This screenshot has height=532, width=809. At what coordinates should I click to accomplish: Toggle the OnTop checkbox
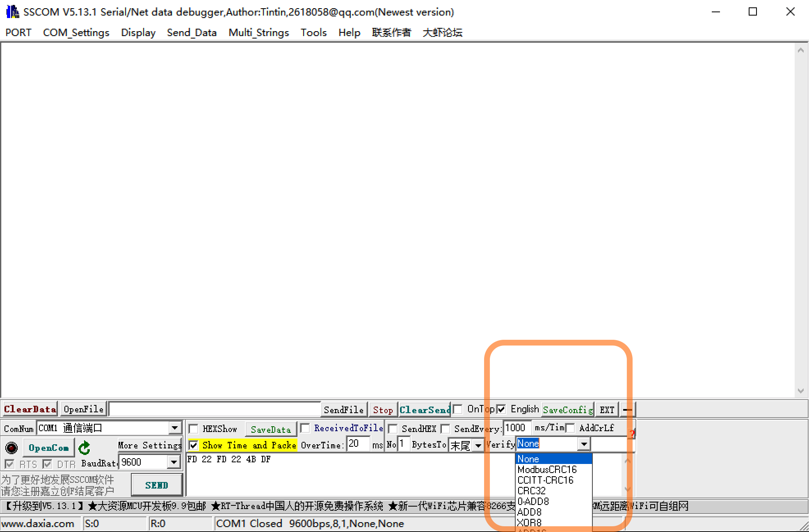[x=458, y=409]
